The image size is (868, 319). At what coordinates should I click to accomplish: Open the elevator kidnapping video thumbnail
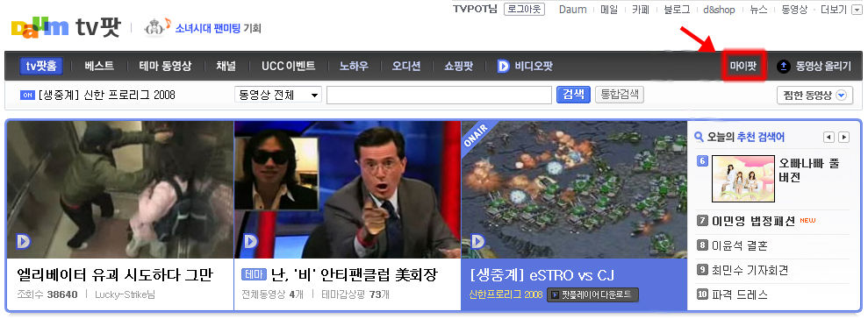coord(120,189)
